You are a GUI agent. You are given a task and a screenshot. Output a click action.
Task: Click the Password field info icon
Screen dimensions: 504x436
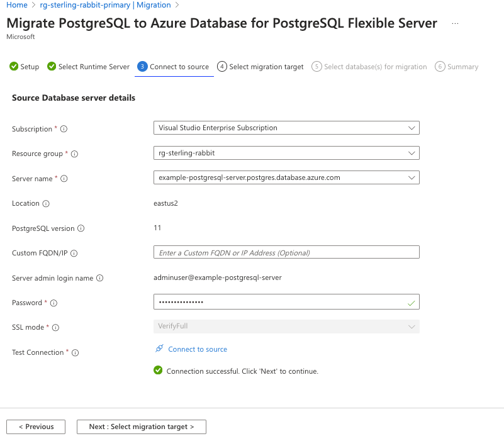coord(53,303)
